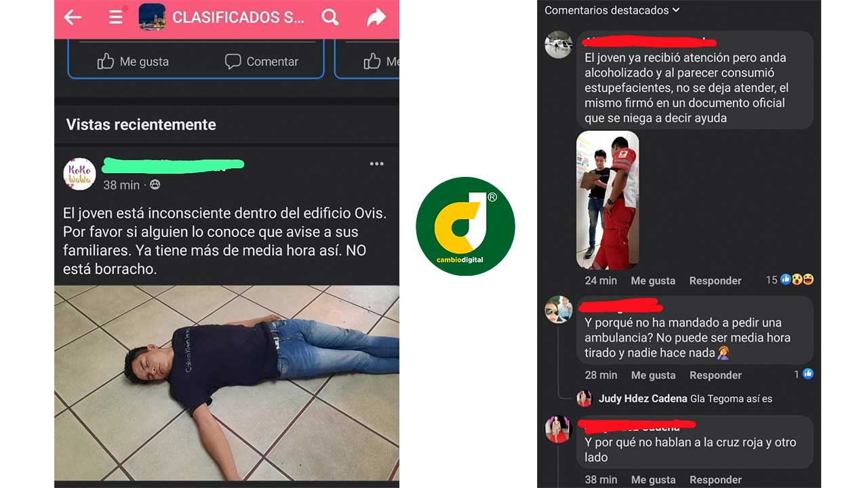Viewport: 868px width, 488px height.
Task: Tap the KoKo WaWa profile picture
Action: 79,174
